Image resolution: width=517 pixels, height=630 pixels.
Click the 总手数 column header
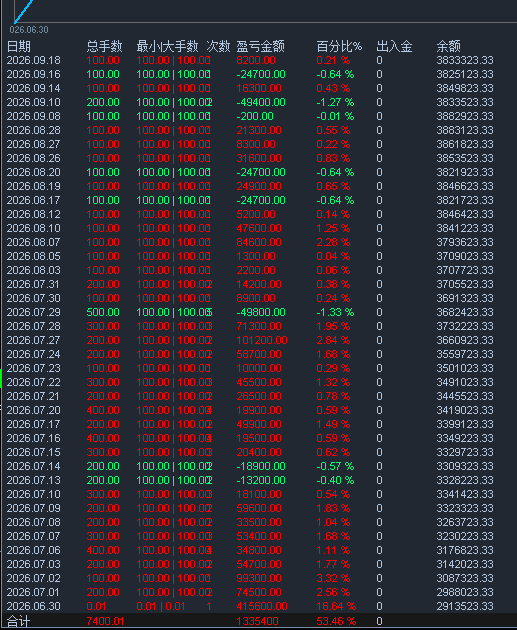[x=104, y=47]
